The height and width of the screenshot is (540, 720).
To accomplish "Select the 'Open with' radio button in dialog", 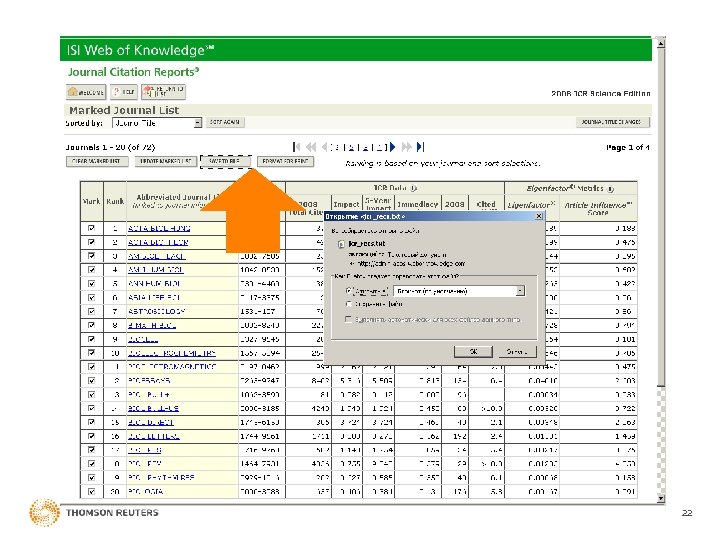I will 349,291.
